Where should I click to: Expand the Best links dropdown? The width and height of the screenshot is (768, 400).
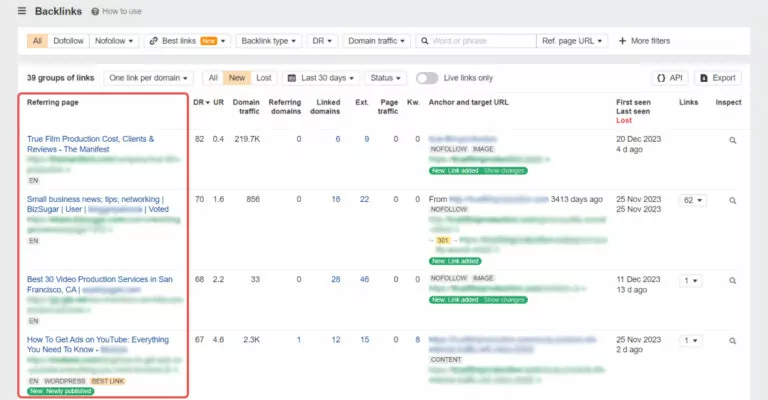(x=187, y=41)
